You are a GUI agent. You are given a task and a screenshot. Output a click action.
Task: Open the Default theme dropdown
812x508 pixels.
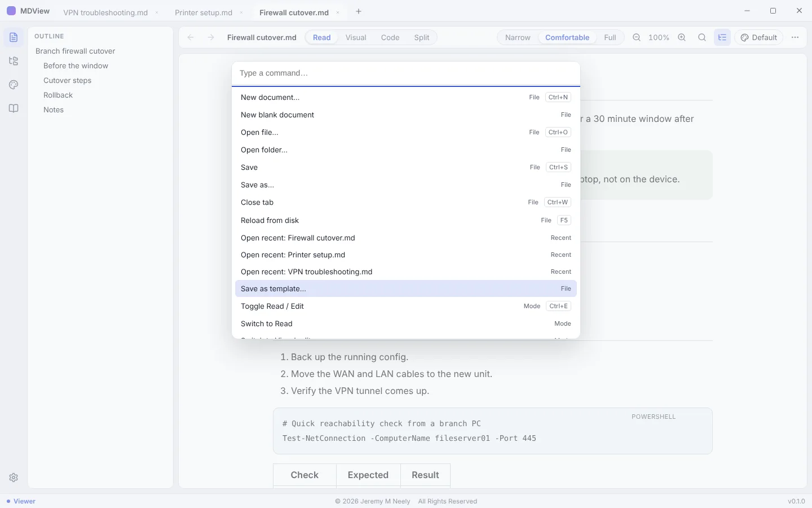[x=758, y=37]
